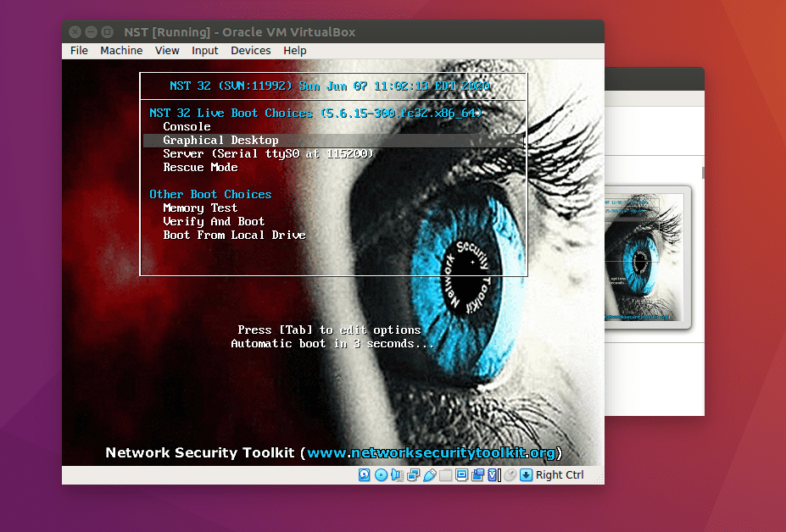Open the Input menu
786x532 pixels.
point(205,51)
